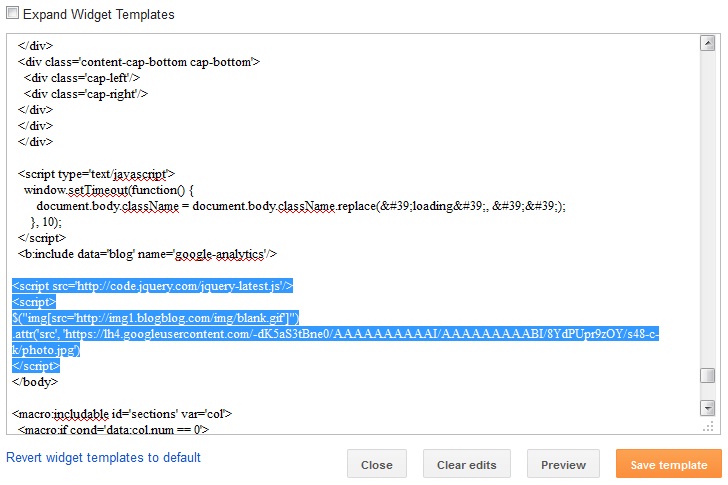Image resolution: width=728 pixels, height=485 pixels.
Task: Click the script type='text/javascript' line
Action: [x=96, y=174]
